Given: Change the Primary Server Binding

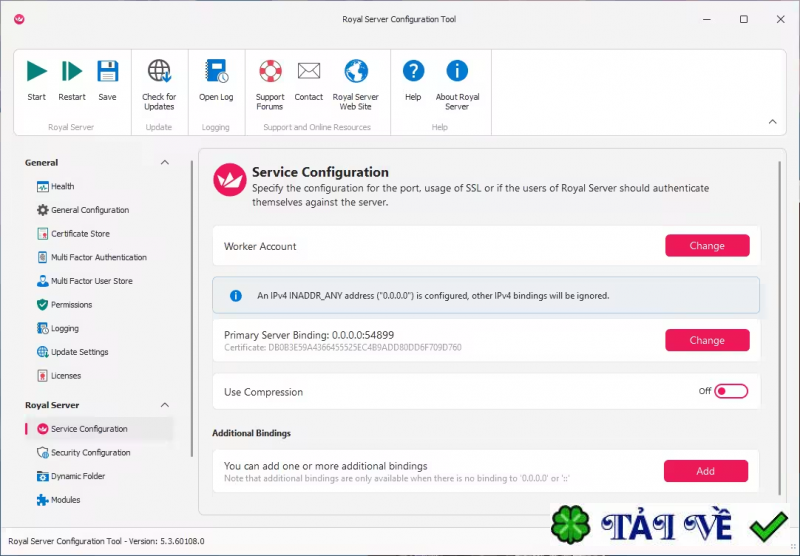Looking at the screenshot, I should coord(707,340).
